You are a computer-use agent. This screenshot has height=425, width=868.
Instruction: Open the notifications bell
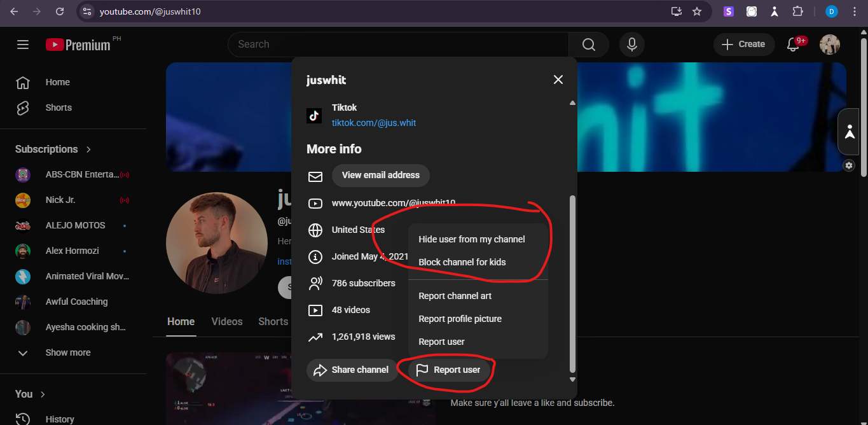(794, 44)
